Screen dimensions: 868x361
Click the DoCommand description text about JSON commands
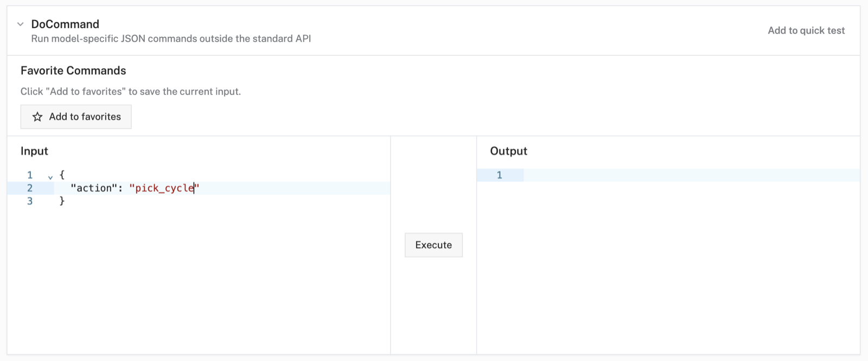171,39
